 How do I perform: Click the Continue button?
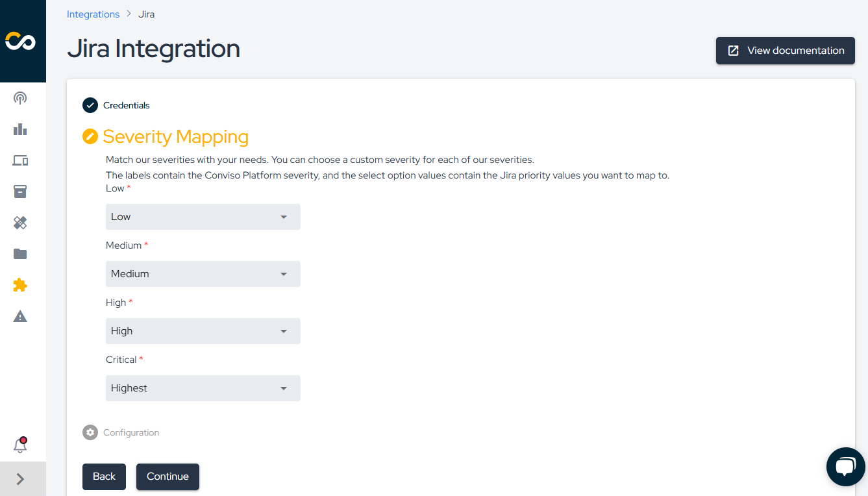[167, 477]
